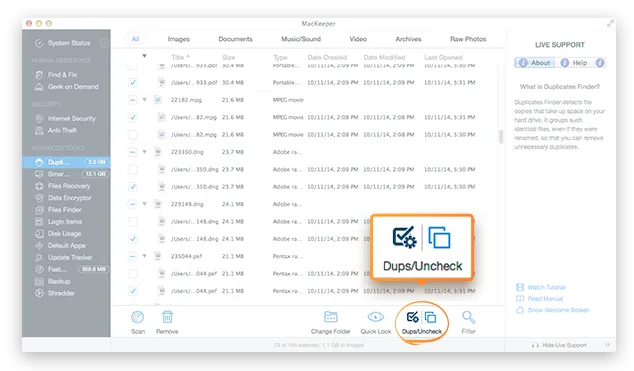Open System Status in the sidebar
634x371 pixels.
coord(63,43)
